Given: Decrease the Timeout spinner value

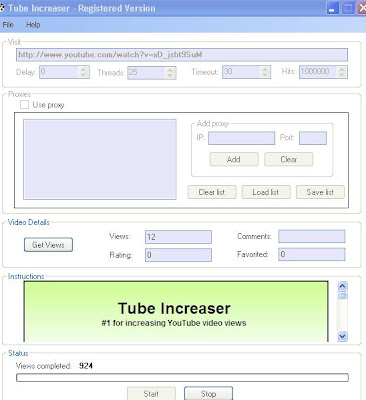Looking at the screenshot, I should [x=265, y=75].
